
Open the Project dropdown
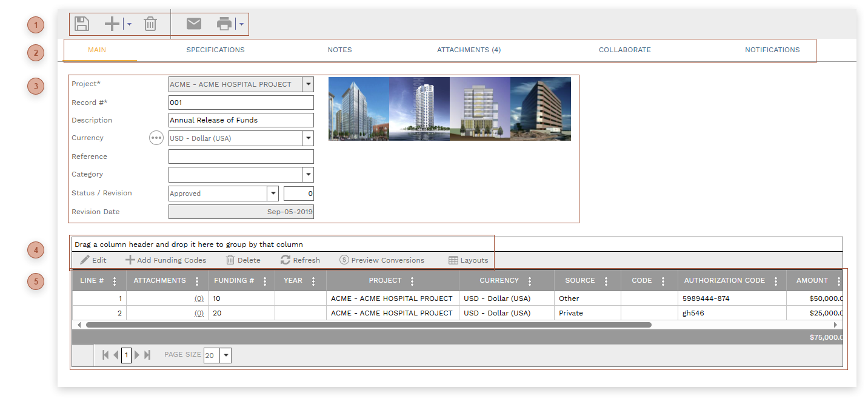(x=308, y=84)
